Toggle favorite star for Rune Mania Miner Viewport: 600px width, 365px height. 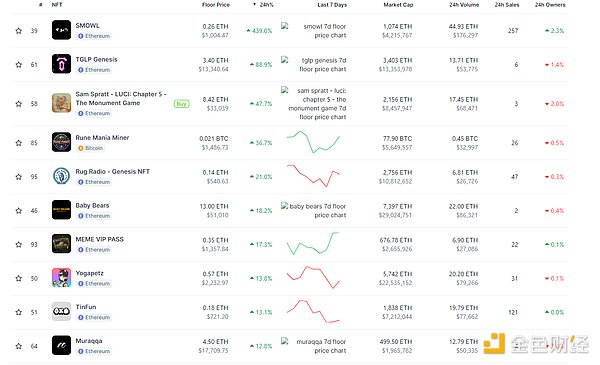(18, 143)
